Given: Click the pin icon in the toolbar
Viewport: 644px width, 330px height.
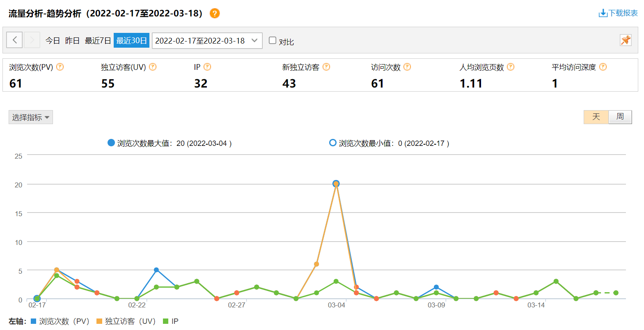Looking at the screenshot, I should [626, 40].
